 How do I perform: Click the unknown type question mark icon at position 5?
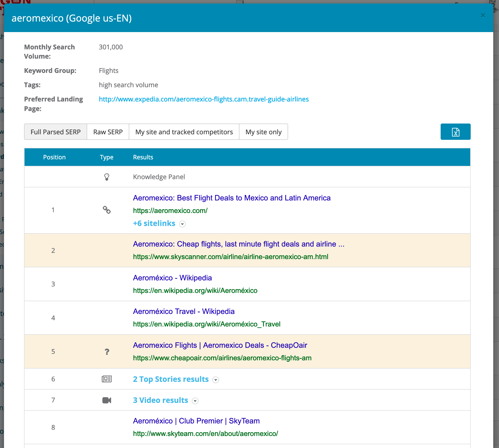tap(106, 351)
